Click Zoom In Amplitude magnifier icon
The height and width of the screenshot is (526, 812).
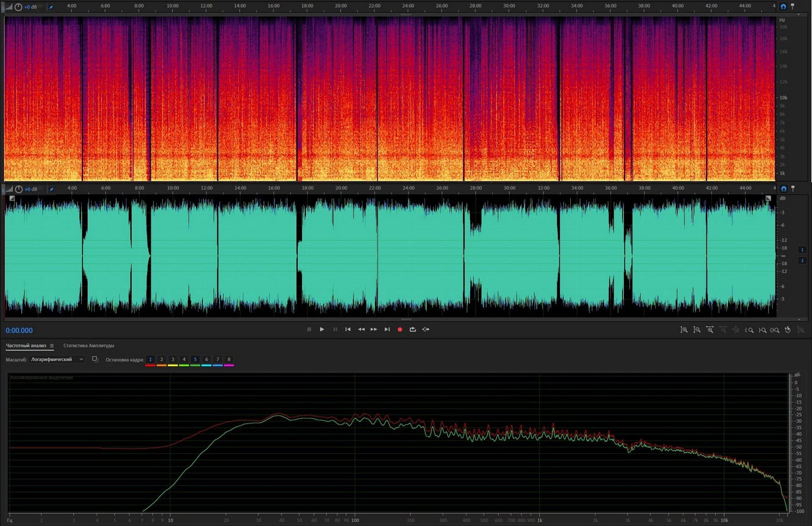(684, 330)
